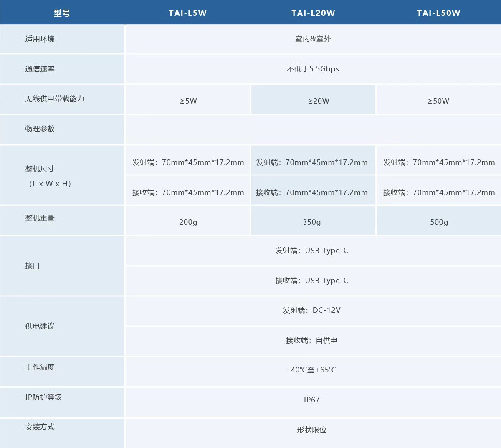Select the 形状限位 installation cell
501x448 pixels.
click(x=311, y=430)
